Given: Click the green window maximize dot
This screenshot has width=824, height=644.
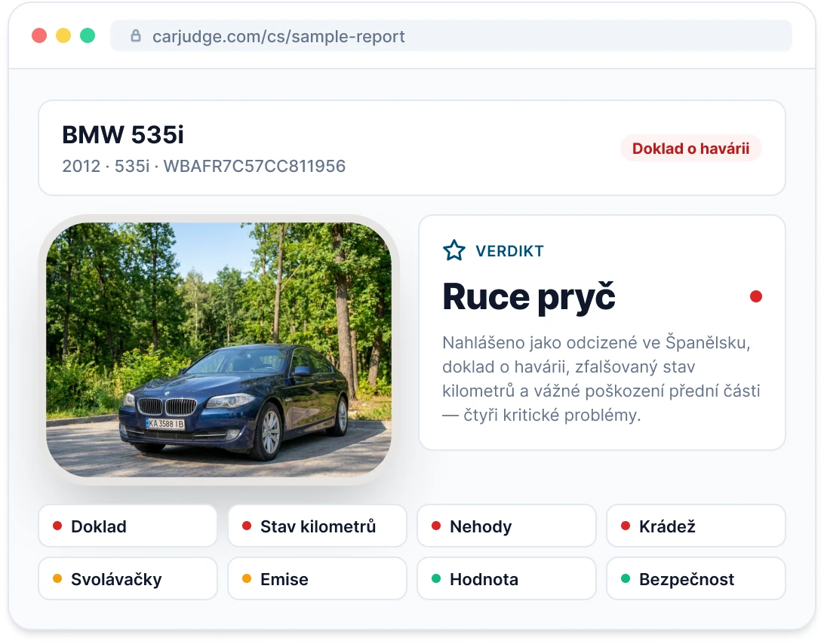Looking at the screenshot, I should click(88, 35).
